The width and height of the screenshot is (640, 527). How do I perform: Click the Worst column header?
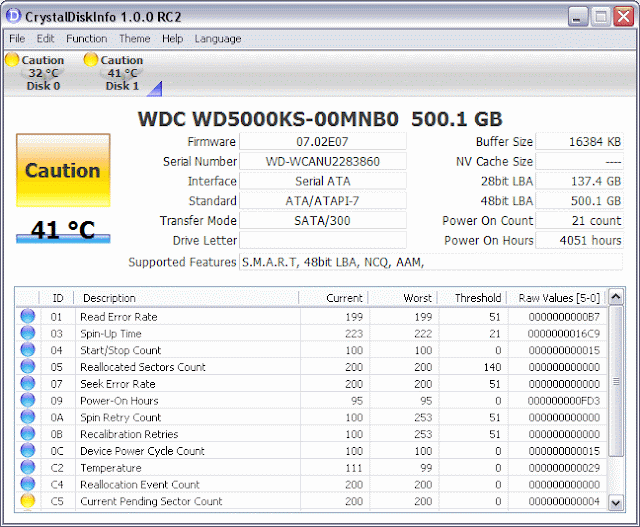[x=402, y=298]
